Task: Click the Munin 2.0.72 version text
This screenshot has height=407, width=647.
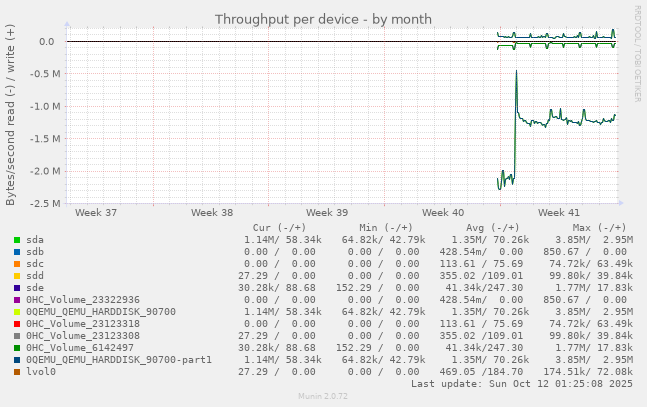Action: tap(323, 397)
